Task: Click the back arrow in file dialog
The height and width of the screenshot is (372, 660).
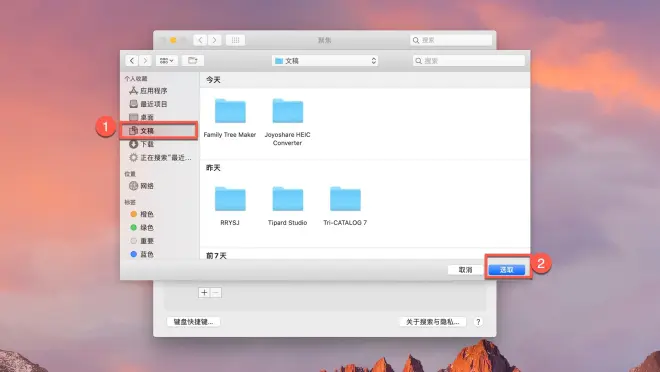Action: pos(132,61)
